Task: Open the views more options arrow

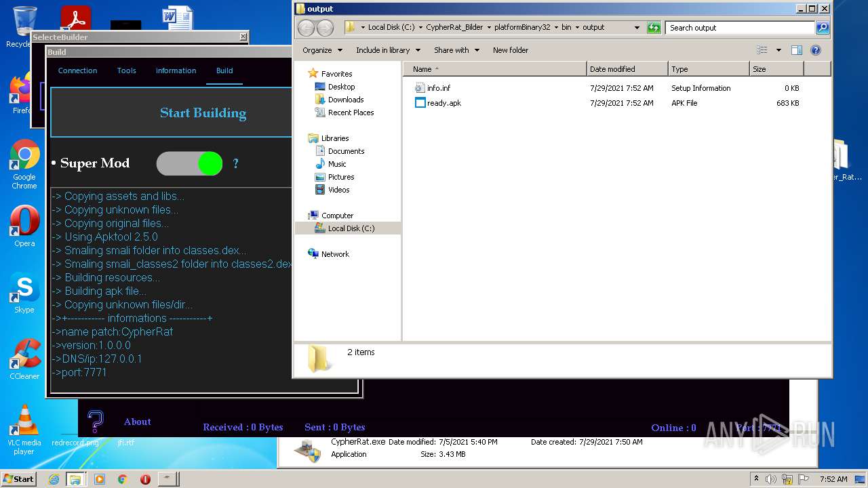Action: tap(778, 50)
